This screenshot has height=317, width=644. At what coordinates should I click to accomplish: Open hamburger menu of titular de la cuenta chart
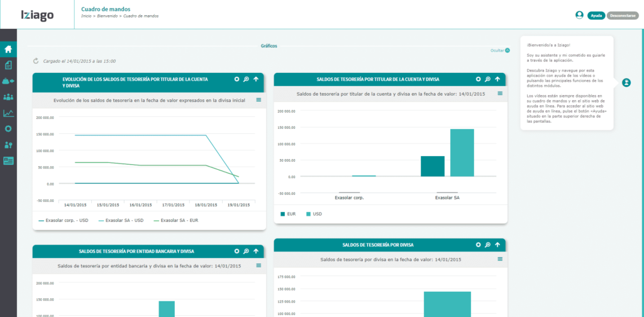500,94
